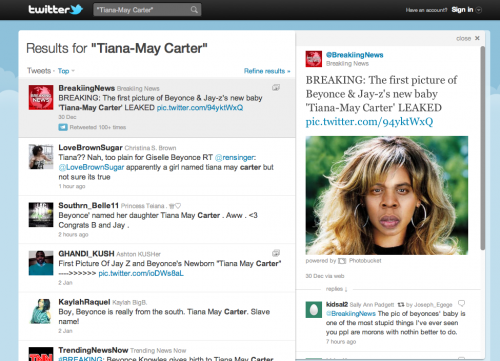Open the Top tweets filter dropdown
The height and width of the screenshot is (361, 500).
pos(66,71)
